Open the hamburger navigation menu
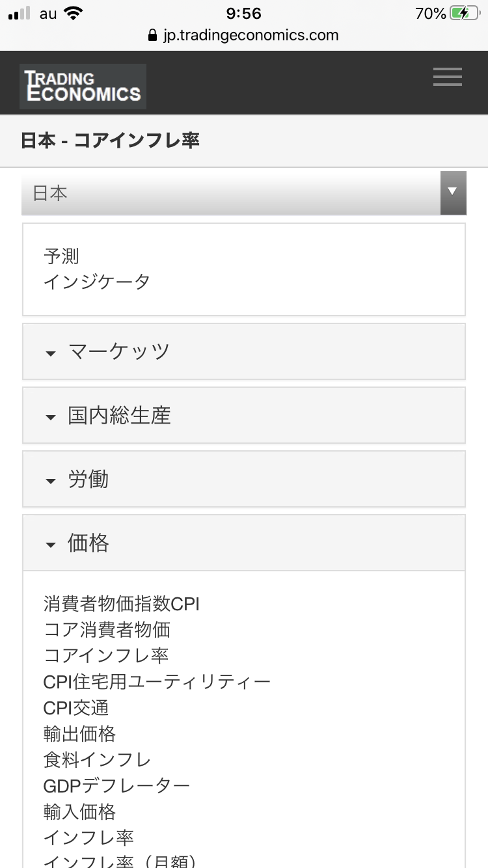 pos(448,77)
